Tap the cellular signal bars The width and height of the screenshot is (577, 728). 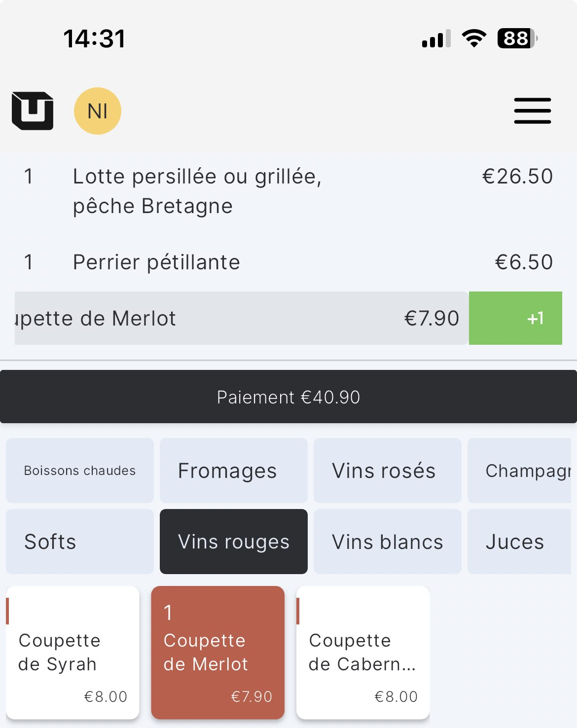click(436, 39)
